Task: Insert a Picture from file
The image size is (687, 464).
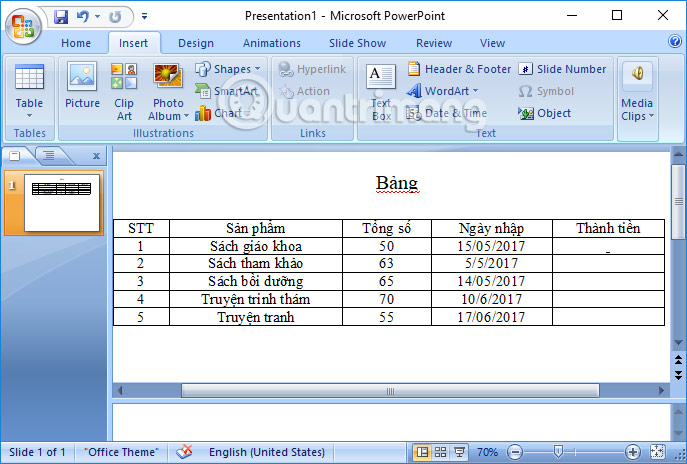Action: coord(82,85)
